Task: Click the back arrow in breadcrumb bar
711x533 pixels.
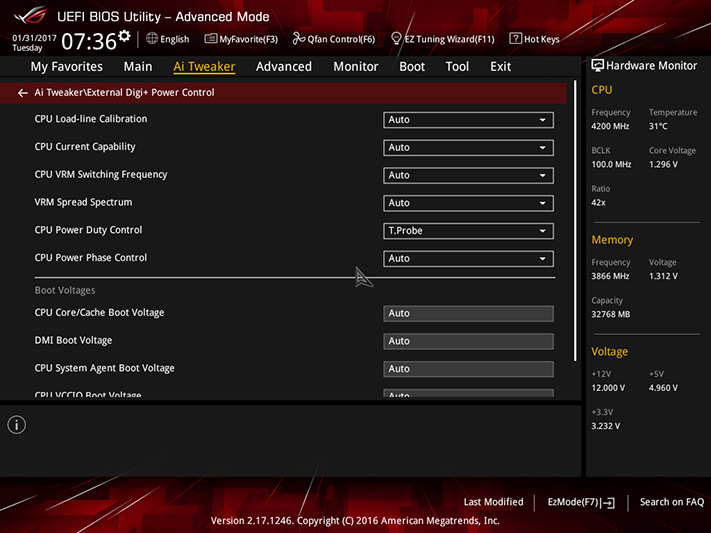Action: click(22, 93)
